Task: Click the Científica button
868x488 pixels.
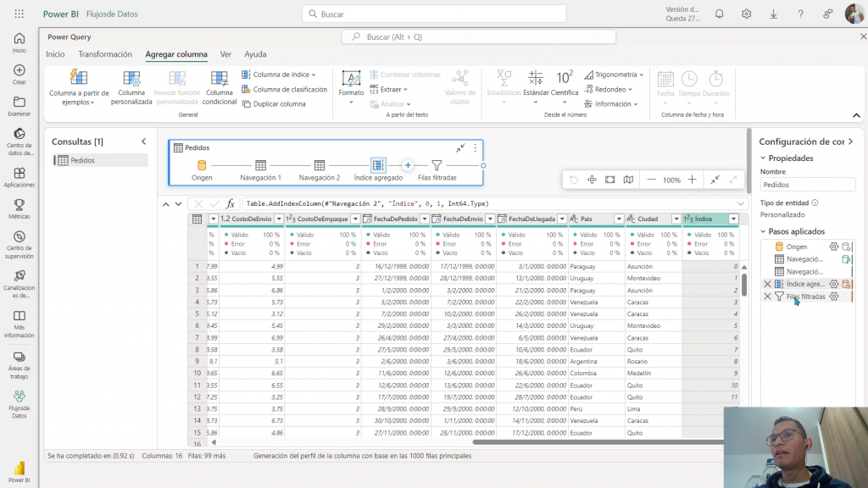Action: [565, 87]
